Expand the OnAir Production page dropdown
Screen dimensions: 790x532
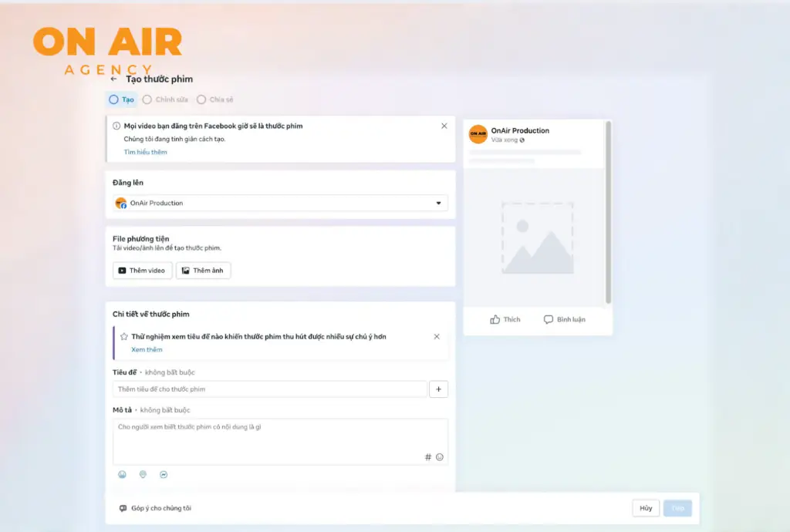click(x=280, y=203)
